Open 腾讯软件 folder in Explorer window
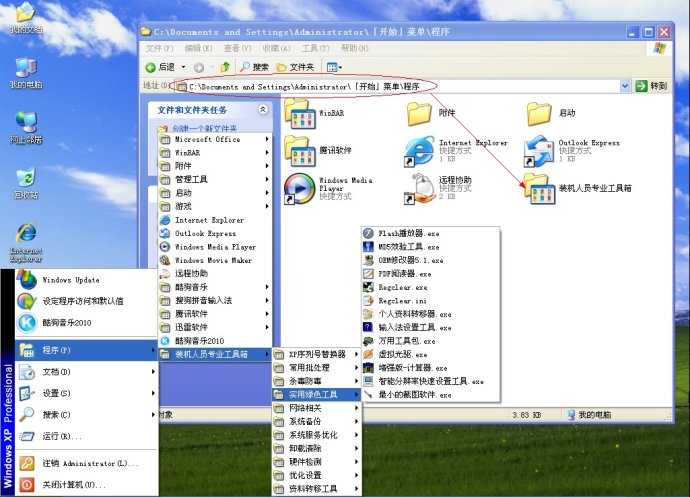This screenshot has width=690, height=497. [x=301, y=151]
